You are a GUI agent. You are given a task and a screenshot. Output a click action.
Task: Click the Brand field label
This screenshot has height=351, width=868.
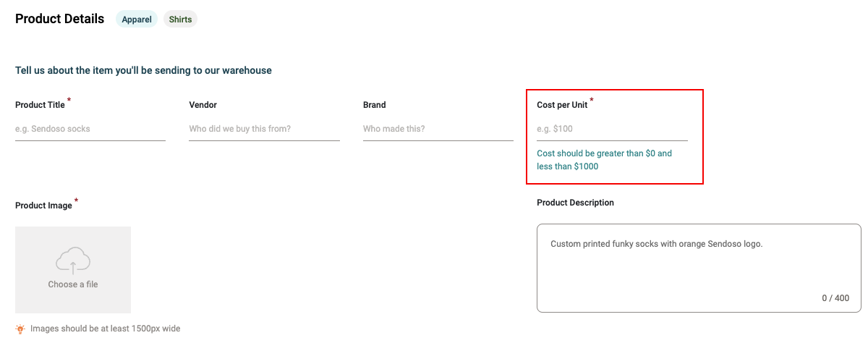tap(374, 105)
